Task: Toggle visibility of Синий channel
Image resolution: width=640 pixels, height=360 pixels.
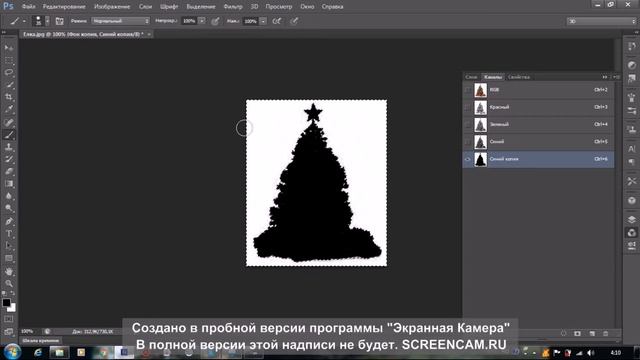Action: pos(468,142)
